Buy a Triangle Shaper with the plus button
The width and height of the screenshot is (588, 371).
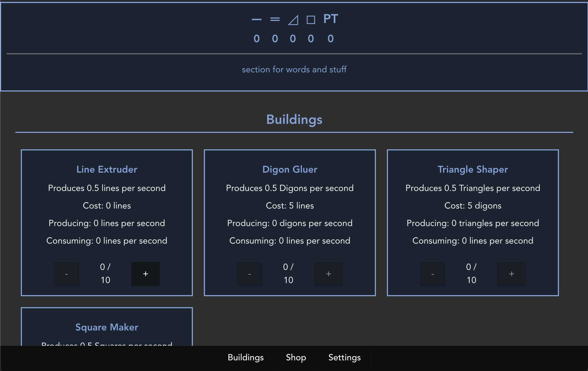[x=512, y=273]
